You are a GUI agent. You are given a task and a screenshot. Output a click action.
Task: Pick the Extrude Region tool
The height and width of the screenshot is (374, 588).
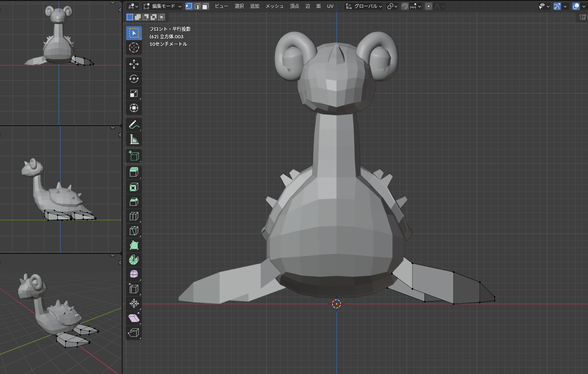click(134, 172)
